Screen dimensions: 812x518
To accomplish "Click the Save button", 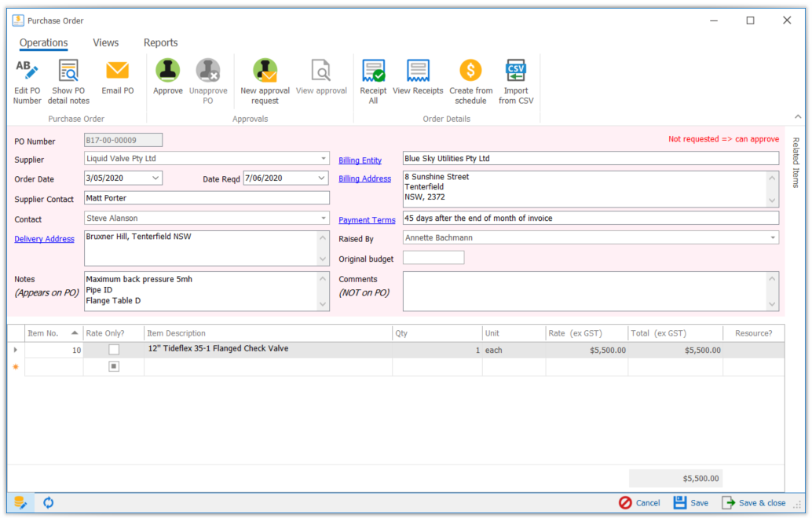I will pos(691,502).
